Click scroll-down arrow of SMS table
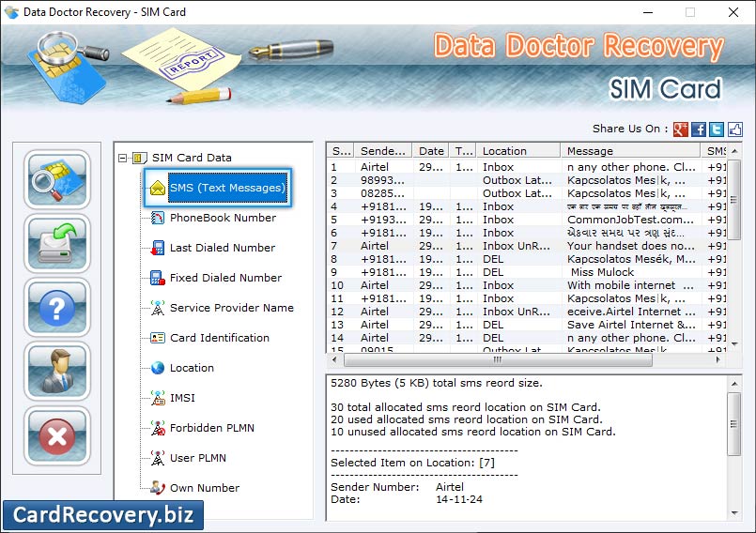This screenshot has height=533, width=756. coord(734,344)
